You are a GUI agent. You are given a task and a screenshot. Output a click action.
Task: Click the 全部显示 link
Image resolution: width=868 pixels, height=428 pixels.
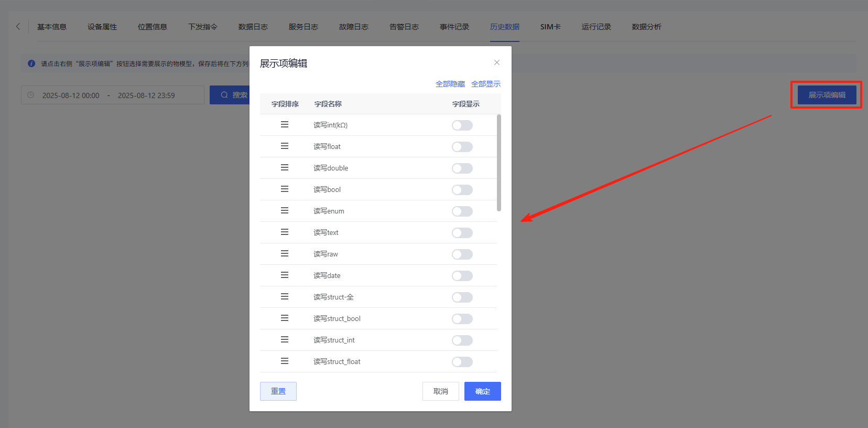[485, 84]
